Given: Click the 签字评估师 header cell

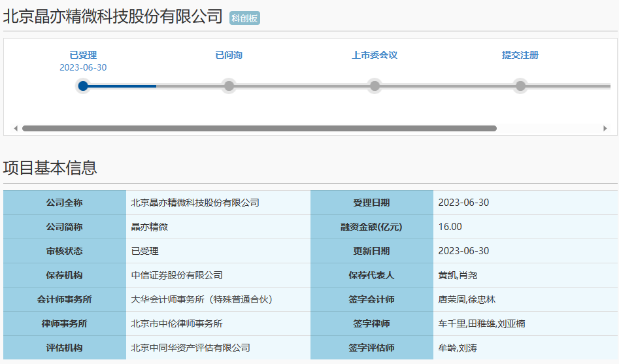Looking at the screenshot, I should coord(372,348).
